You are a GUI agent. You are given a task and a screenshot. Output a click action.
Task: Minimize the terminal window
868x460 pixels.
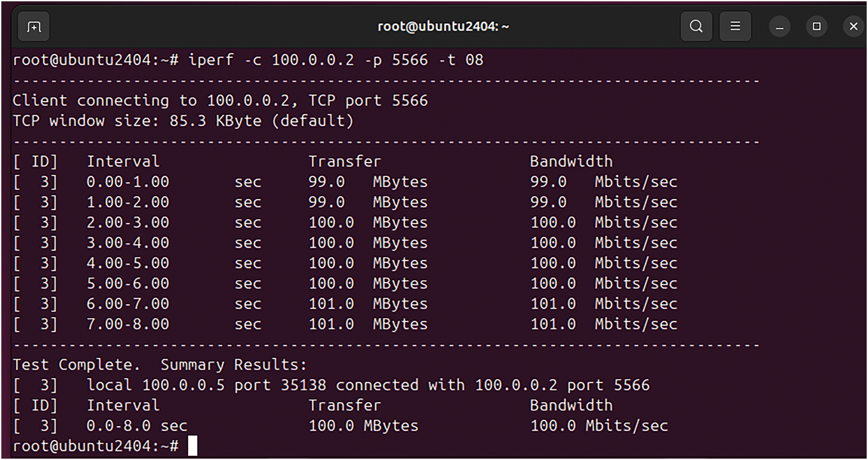tap(779, 27)
